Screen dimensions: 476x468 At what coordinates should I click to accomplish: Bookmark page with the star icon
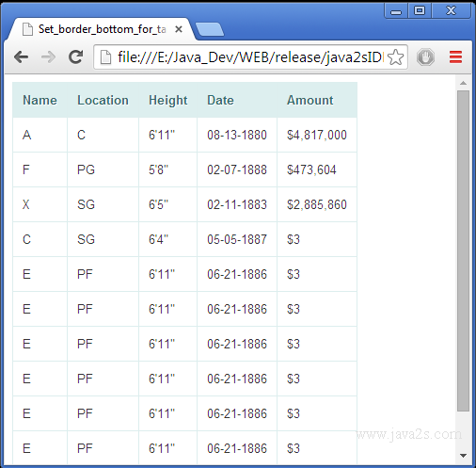click(x=395, y=57)
